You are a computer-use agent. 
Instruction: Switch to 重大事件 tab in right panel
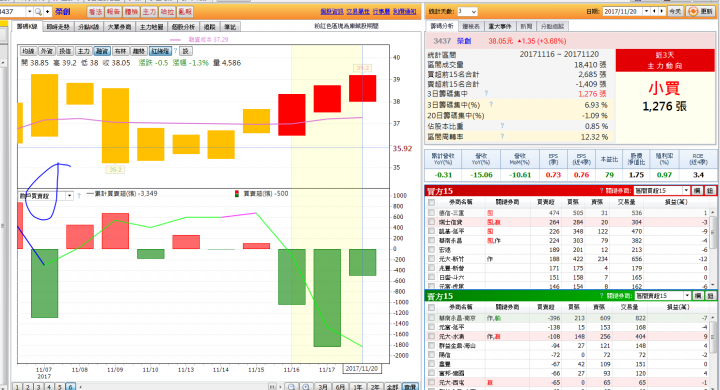pos(500,26)
